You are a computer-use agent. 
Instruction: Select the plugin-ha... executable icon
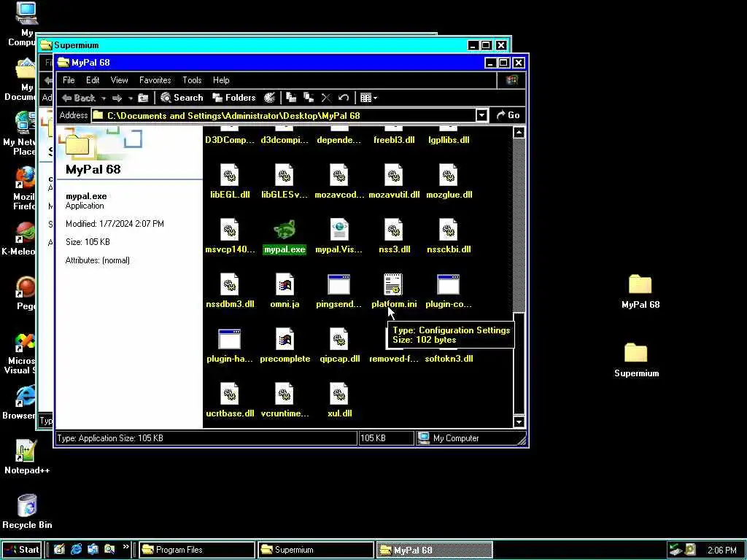pos(230,340)
